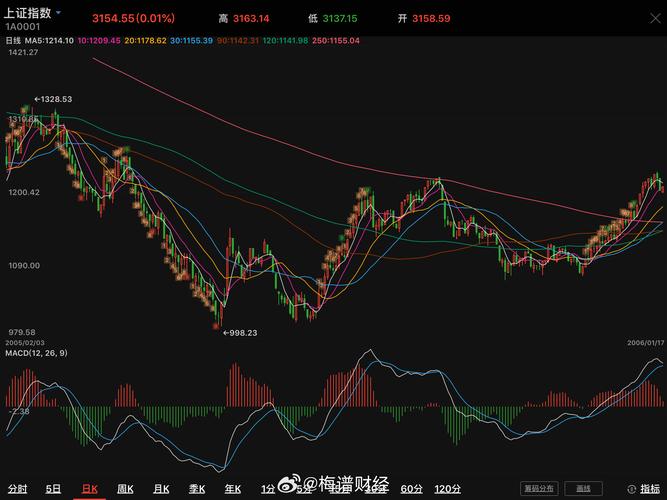The width and height of the screenshot is (667, 500).
Task: Open the 筹码分布 chip distribution view
Action: coord(540,488)
